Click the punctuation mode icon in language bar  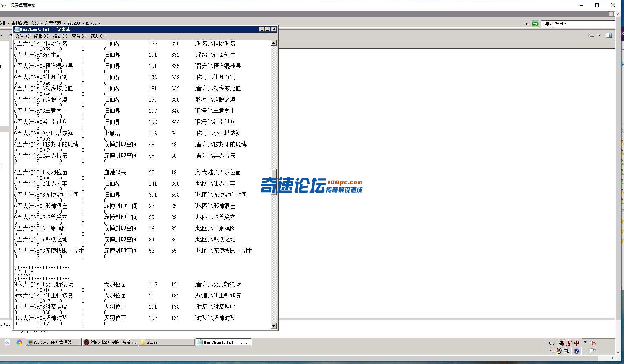(x=552, y=351)
